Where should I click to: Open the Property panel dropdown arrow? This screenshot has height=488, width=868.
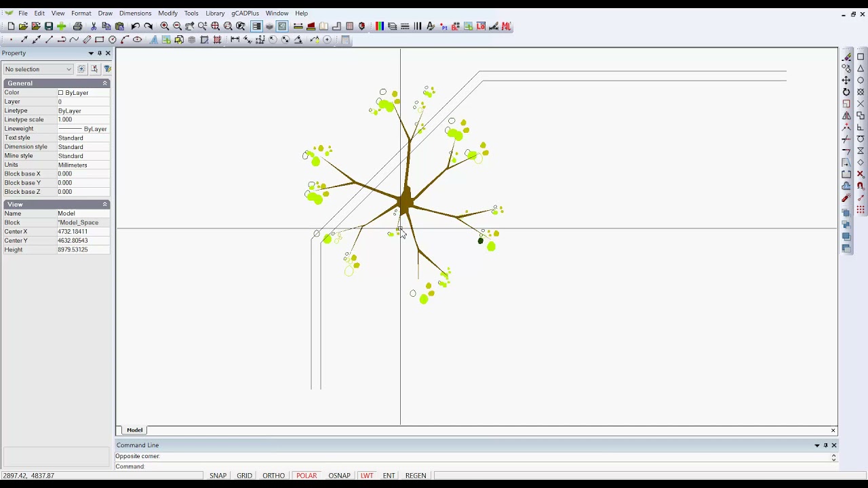(x=91, y=53)
